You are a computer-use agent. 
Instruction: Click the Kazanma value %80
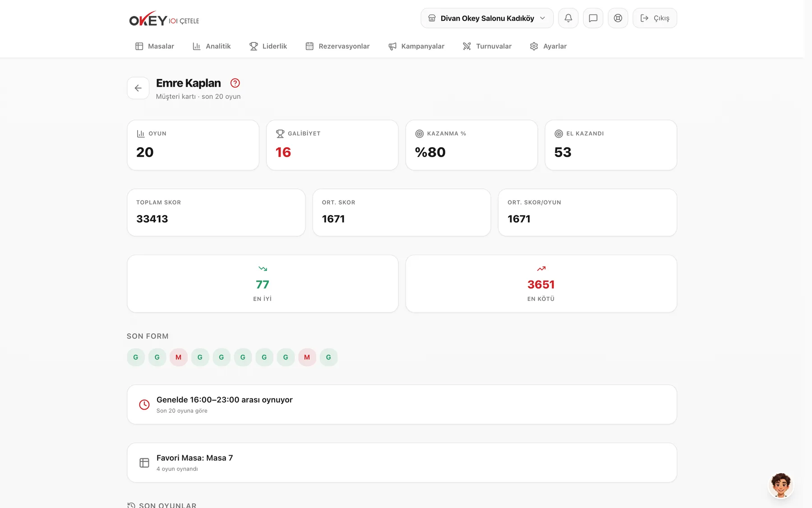click(430, 152)
